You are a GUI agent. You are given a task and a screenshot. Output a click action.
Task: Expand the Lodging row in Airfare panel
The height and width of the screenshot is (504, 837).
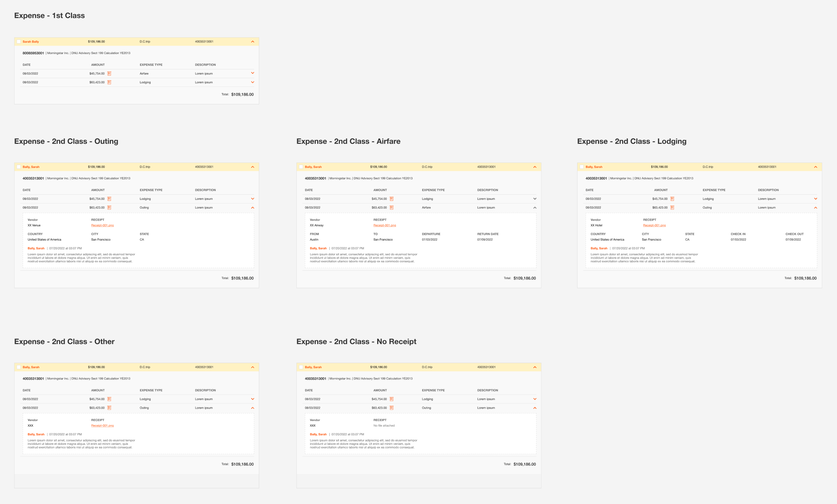[x=535, y=199]
